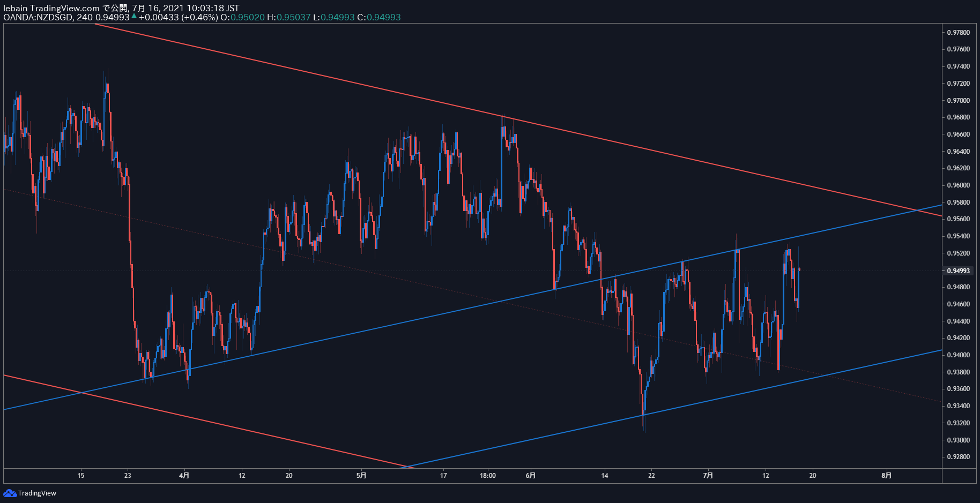Image resolution: width=980 pixels, height=503 pixels.
Task: Click the lebain TradingView.com publish header text
Action: [x=121, y=8]
